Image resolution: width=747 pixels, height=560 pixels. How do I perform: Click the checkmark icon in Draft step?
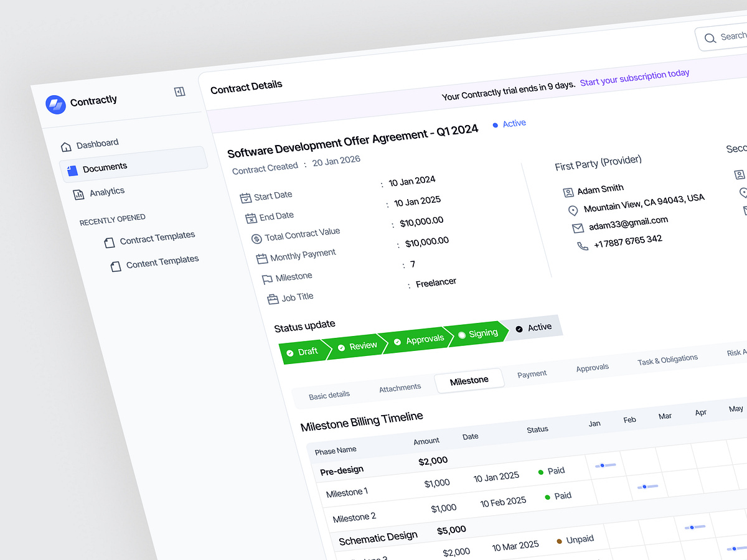[289, 353]
